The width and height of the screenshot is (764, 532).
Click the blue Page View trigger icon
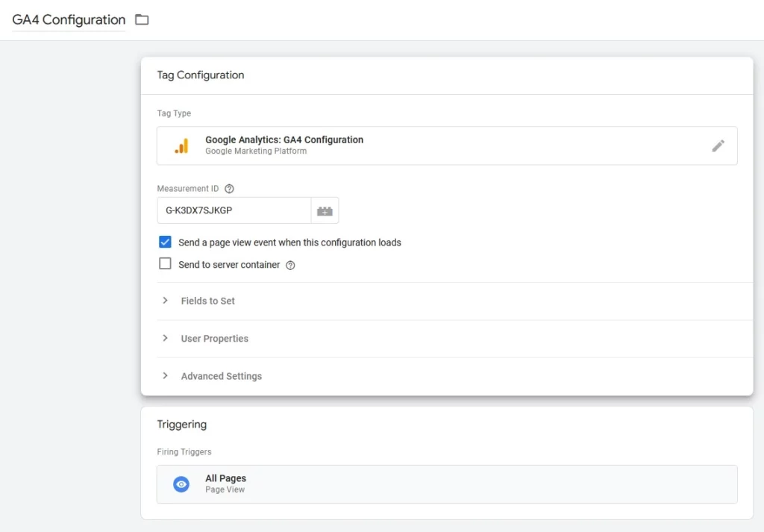coord(181,484)
